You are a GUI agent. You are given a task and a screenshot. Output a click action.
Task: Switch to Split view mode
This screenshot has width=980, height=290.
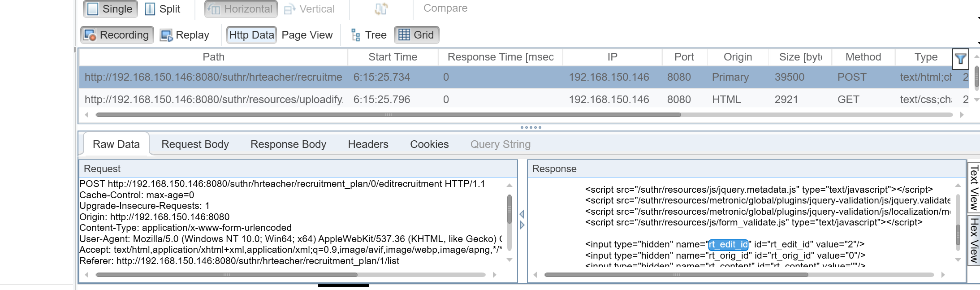pyautogui.click(x=163, y=9)
